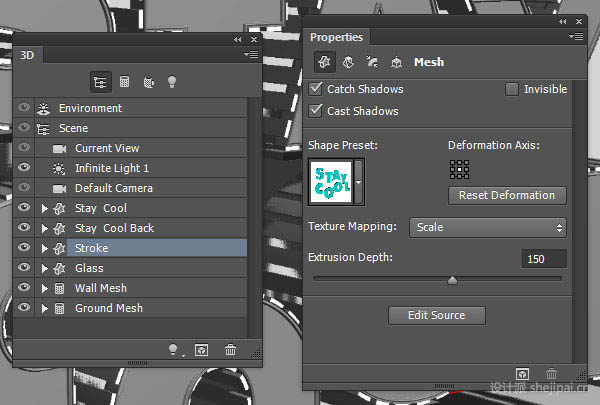Click the Default Camera icon
The image size is (600, 405).
(x=59, y=188)
